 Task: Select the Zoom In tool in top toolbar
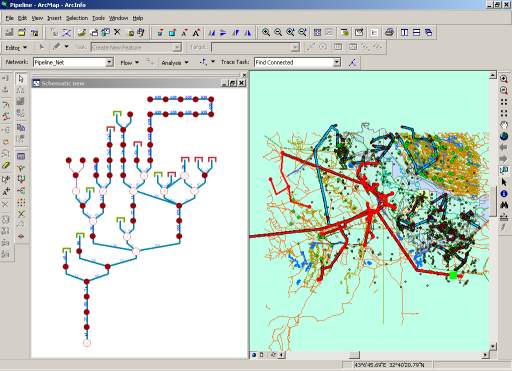[x=266, y=32]
